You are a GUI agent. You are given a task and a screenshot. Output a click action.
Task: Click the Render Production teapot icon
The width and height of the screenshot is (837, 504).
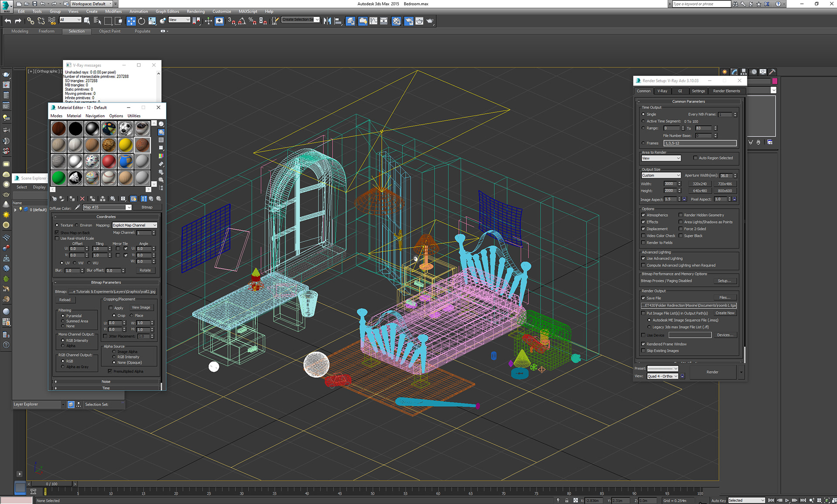(430, 21)
